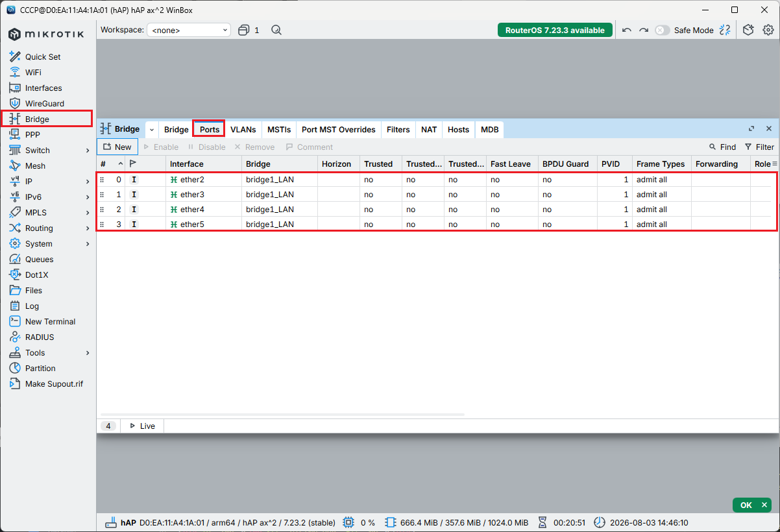Open the PPP section
The image size is (780, 532).
(x=32, y=135)
